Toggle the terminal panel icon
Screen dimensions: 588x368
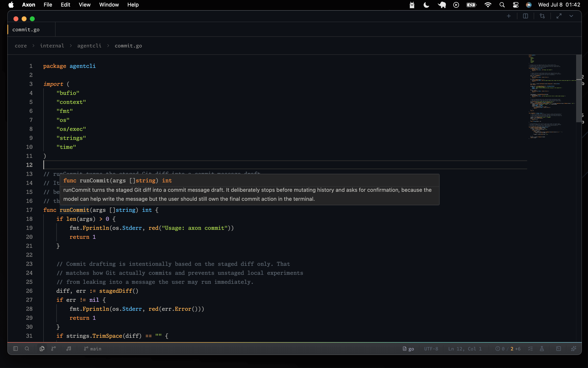tap(559, 349)
